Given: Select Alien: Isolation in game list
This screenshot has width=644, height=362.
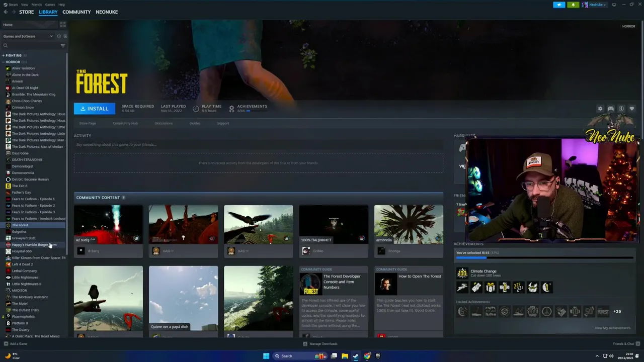Looking at the screenshot, I should pyautogui.click(x=23, y=68).
